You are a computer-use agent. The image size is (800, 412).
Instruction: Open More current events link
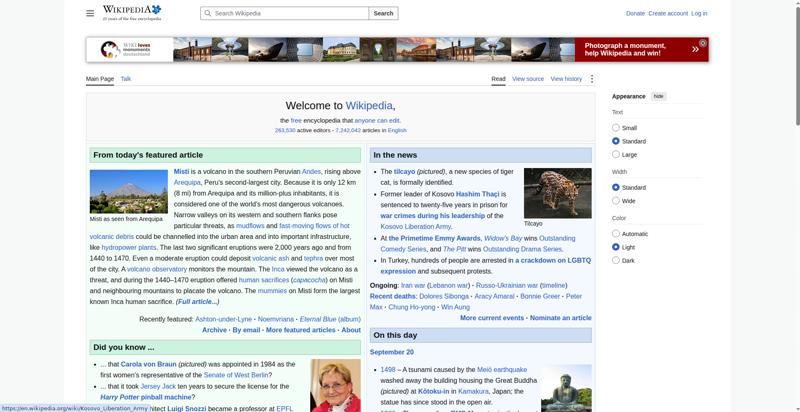pos(492,318)
